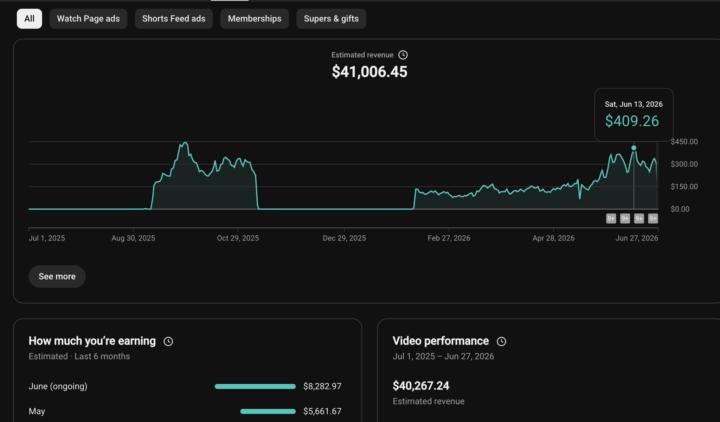Open the leftmost video marker badge under the chart

(611, 219)
